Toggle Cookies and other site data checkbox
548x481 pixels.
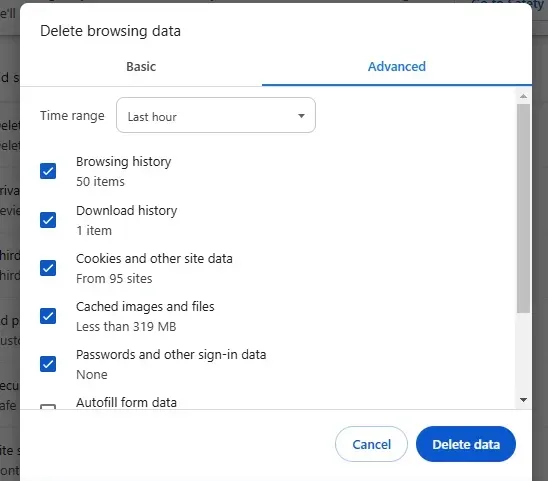(x=48, y=268)
